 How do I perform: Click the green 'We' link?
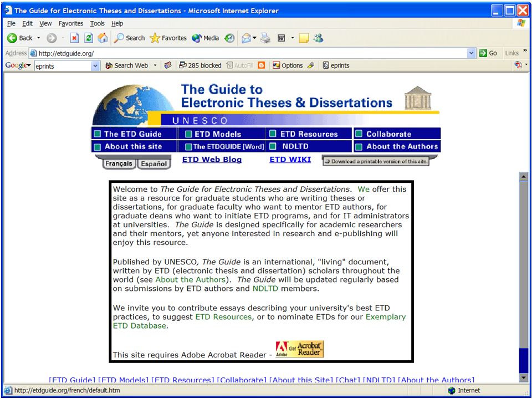pyautogui.click(x=364, y=189)
